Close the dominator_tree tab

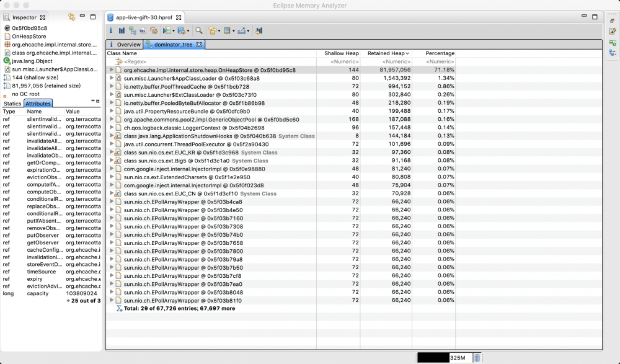tap(199, 44)
